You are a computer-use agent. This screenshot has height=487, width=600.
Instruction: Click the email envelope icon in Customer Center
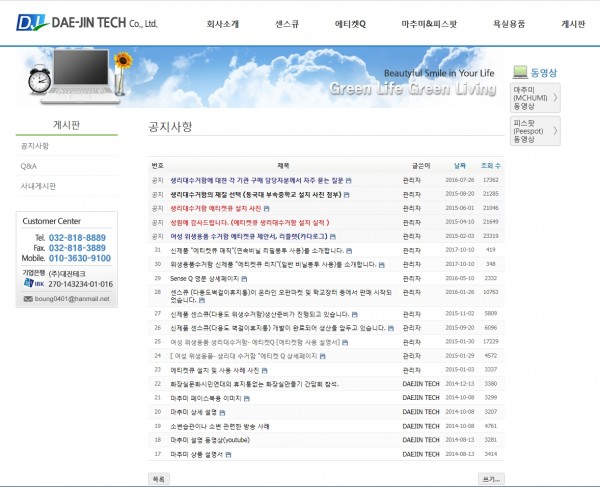29,297
